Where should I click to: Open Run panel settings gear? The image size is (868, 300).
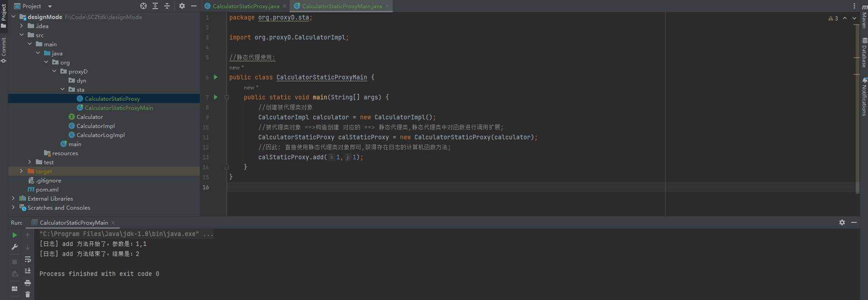(x=842, y=222)
